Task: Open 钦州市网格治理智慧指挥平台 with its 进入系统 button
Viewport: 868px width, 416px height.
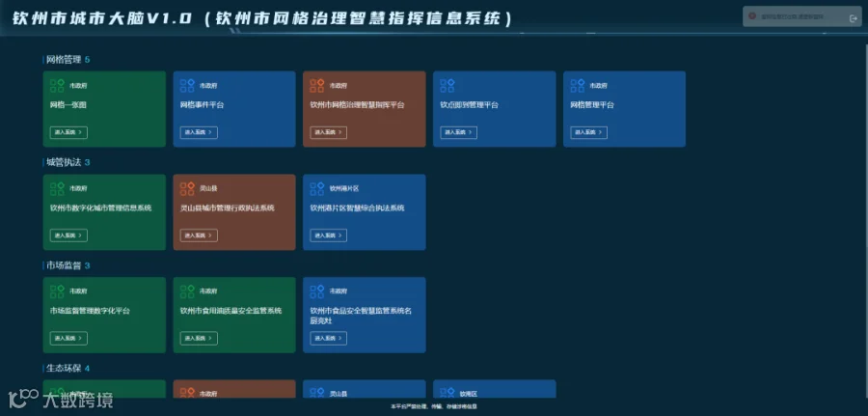Action: 328,132
